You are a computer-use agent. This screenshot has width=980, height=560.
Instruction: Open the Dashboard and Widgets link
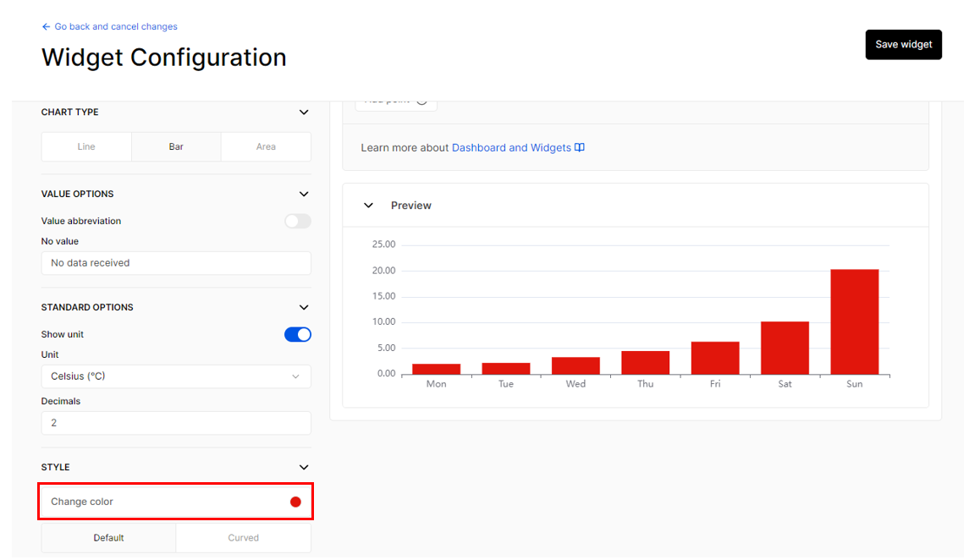coord(511,147)
